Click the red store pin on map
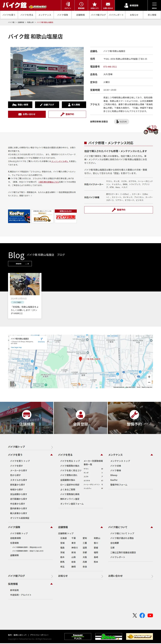Image resolution: width=161 pixels, height=644 pixels. coord(80,359)
